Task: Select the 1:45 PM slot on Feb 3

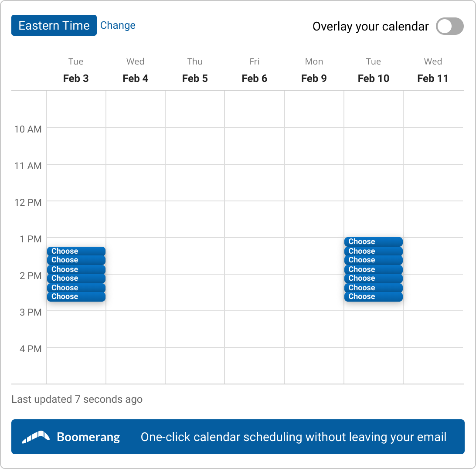Action: (x=76, y=269)
